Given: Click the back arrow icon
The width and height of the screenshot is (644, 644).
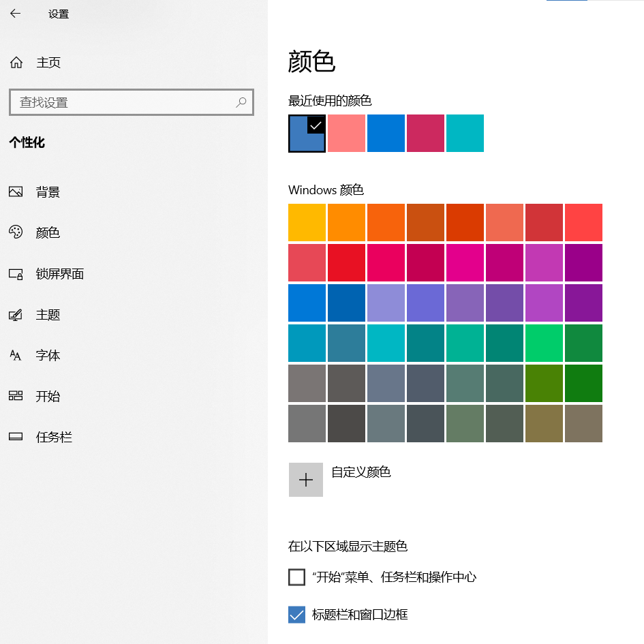Looking at the screenshot, I should [x=15, y=14].
